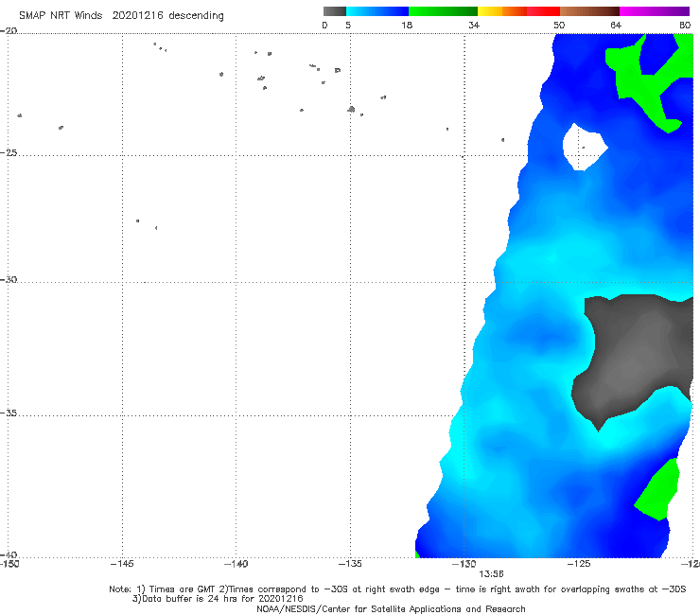Click the longitude label '-140'
700x615 pixels.
click(236, 564)
